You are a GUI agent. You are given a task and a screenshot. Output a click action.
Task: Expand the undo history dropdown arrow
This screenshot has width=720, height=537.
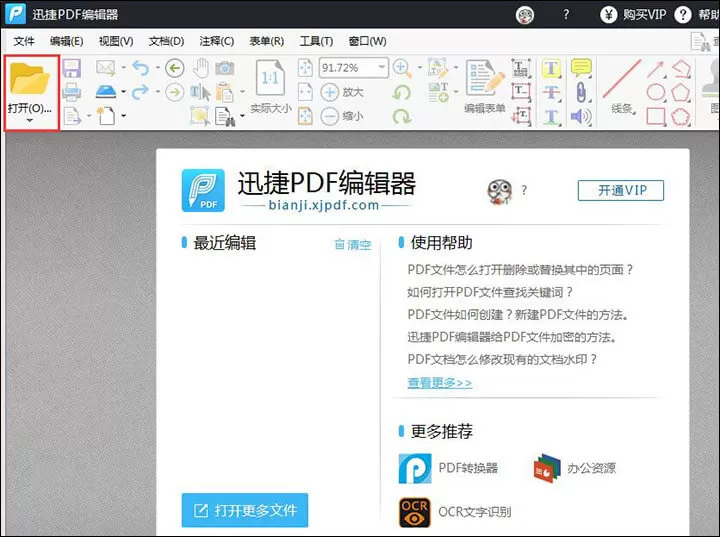[x=158, y=68]
